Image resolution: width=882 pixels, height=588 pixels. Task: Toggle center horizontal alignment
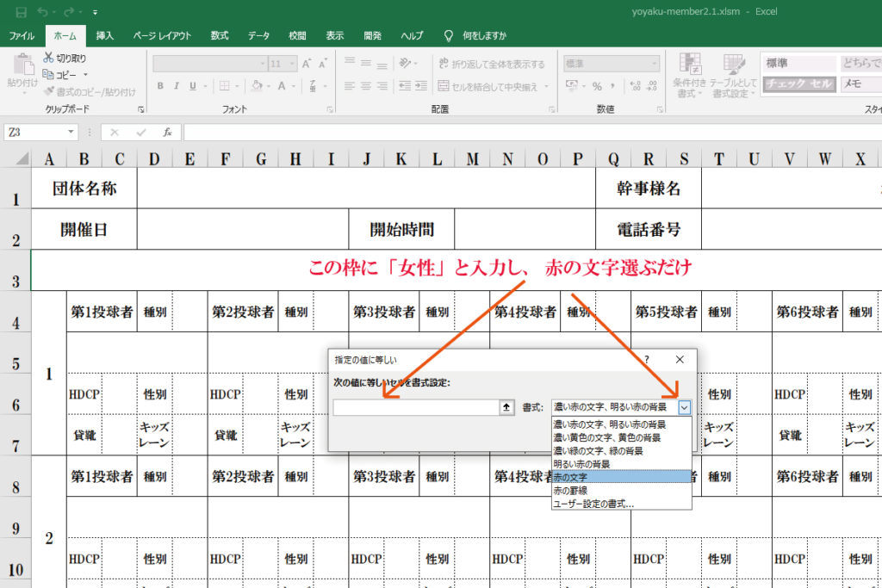tap(365, 86)
